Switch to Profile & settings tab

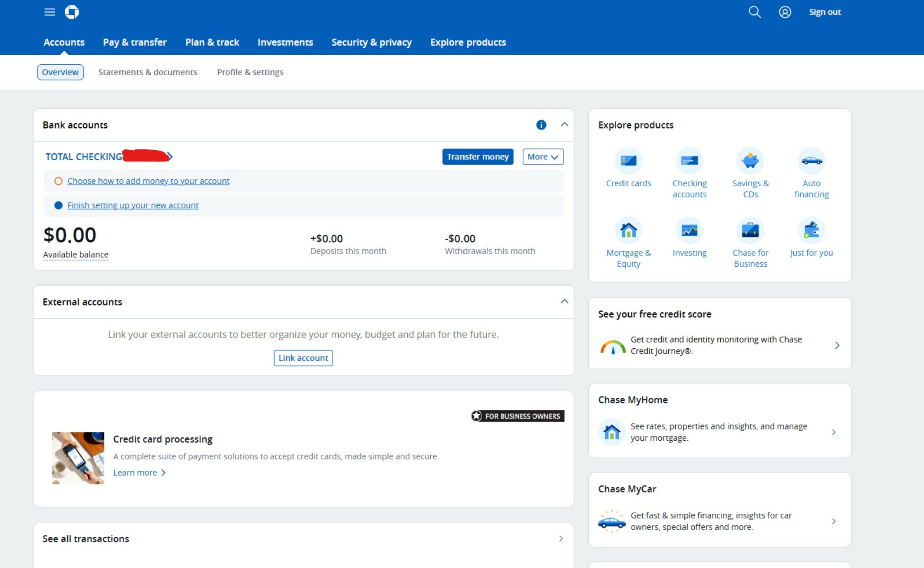tap(250, 72)
